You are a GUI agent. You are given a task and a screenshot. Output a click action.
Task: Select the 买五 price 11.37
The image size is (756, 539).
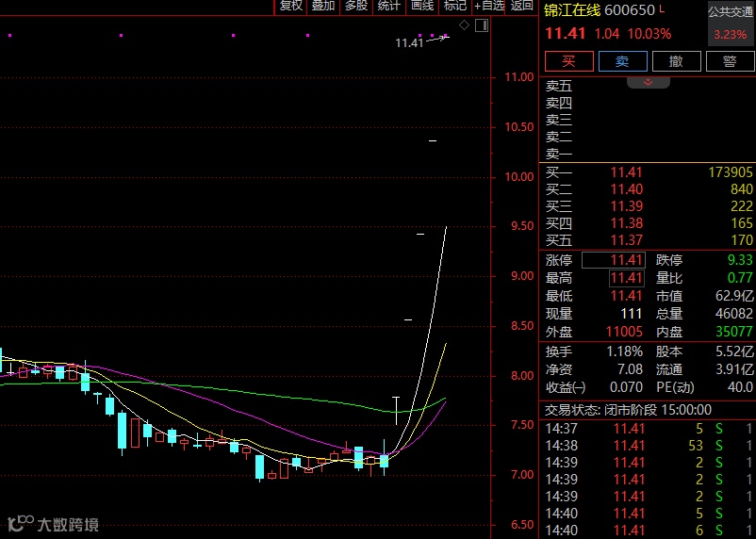click(x=626, y=240)
